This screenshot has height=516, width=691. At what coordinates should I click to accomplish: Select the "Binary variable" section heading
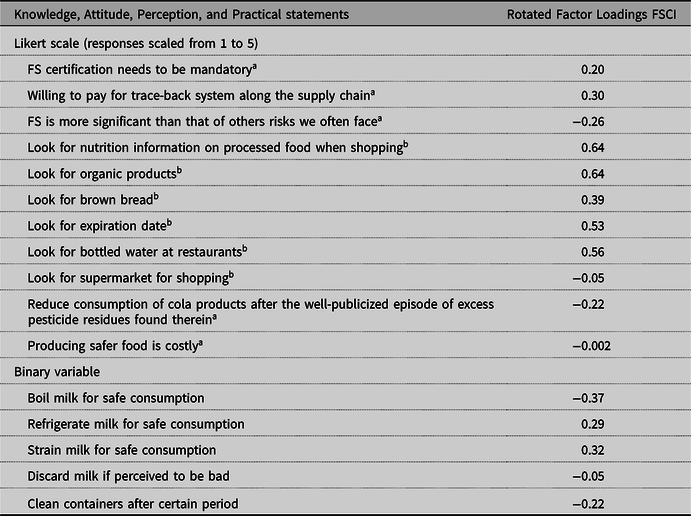58,372
